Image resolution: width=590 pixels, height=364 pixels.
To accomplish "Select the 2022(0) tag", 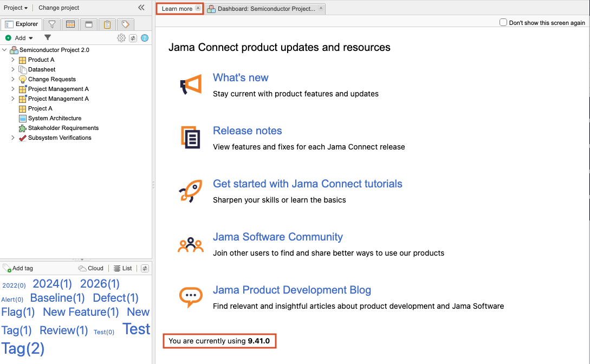I will tap(14, 285).
